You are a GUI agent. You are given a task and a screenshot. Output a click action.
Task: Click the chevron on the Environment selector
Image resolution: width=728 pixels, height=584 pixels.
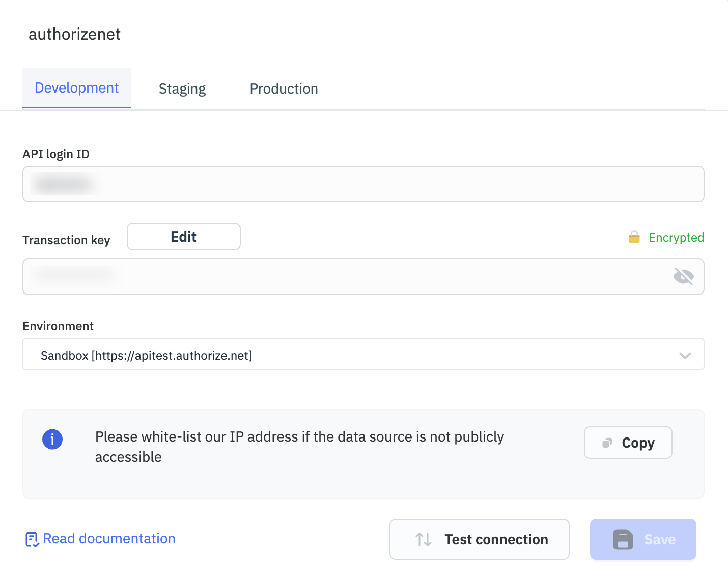click(x=685, y=355)
